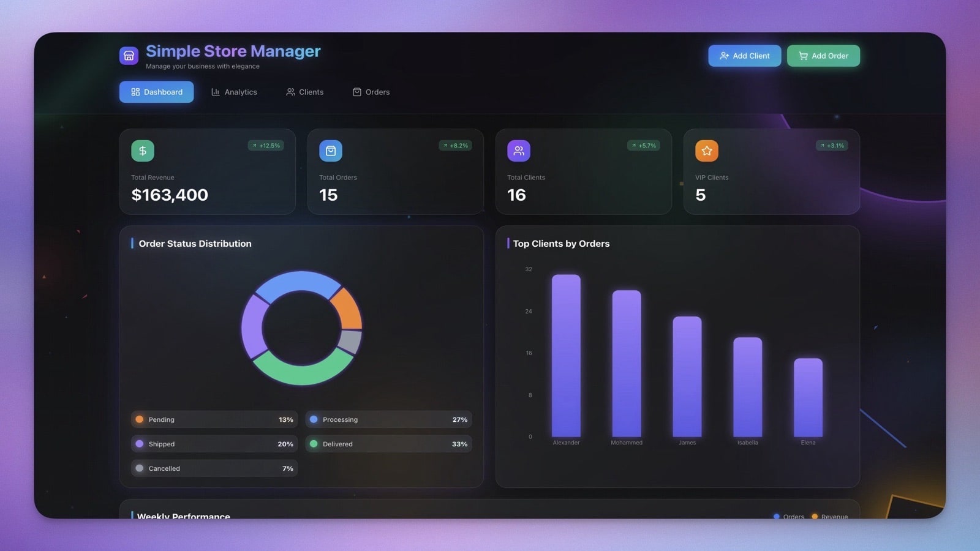980x551 pixels.
Task: Toggle the Shipped legend entry
Action: [213, 444]
